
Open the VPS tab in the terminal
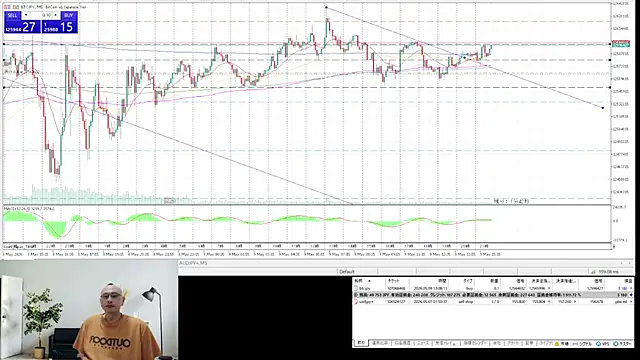(602, 344)
